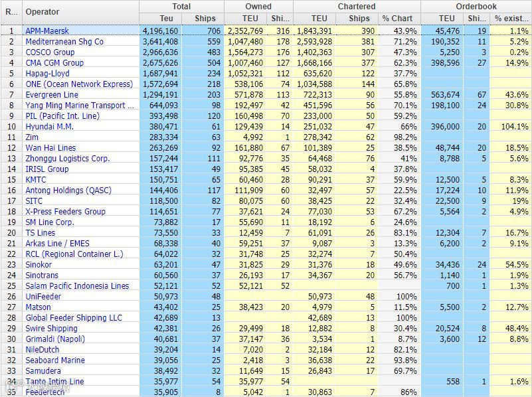
Task: Sort by Chartered Ships column header
Action: tap(357, 19)
